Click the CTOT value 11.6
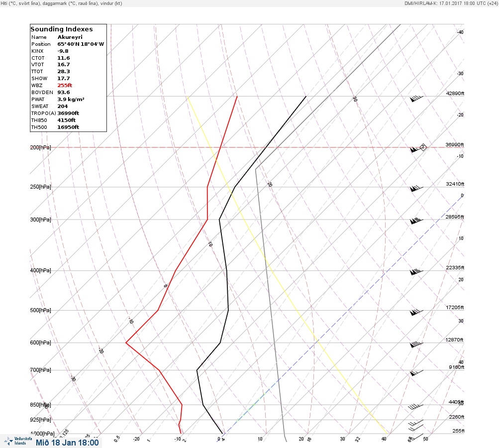 pyautogui.click(x=64, y=58)
